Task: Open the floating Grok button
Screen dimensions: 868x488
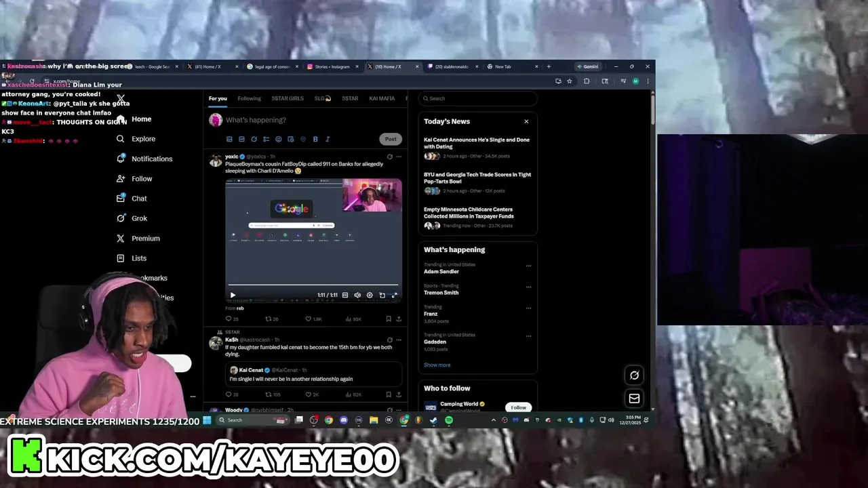Action: click(x=634, y=375)
